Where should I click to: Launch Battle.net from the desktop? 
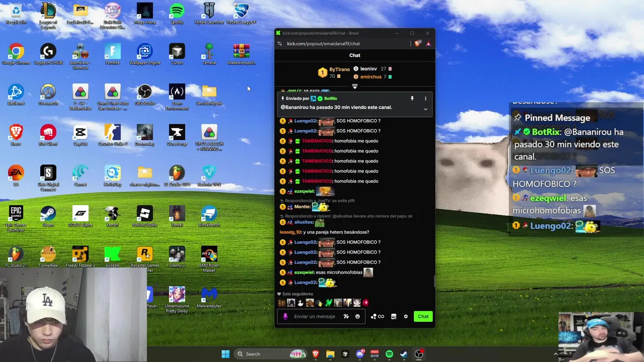click(x=16, y=95)
